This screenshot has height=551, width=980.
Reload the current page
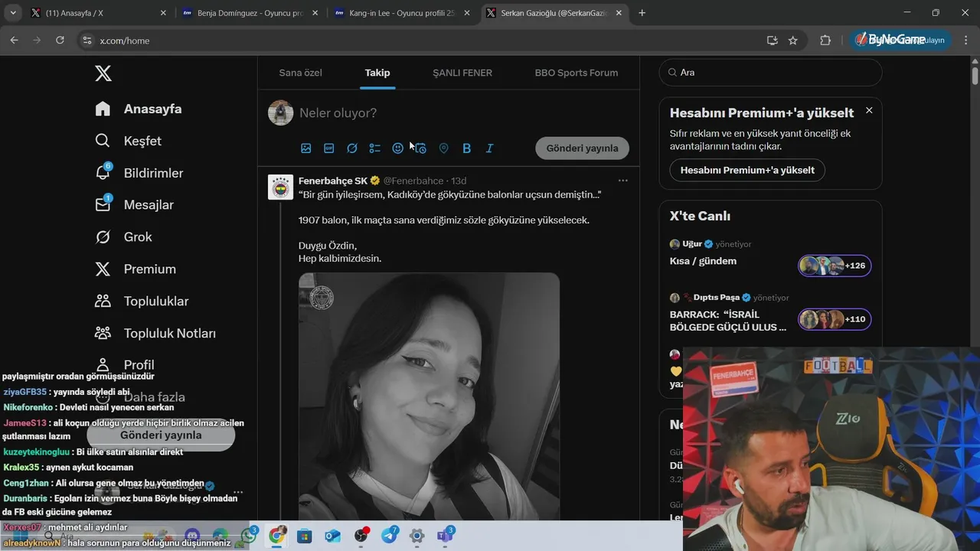pos(60,41)
